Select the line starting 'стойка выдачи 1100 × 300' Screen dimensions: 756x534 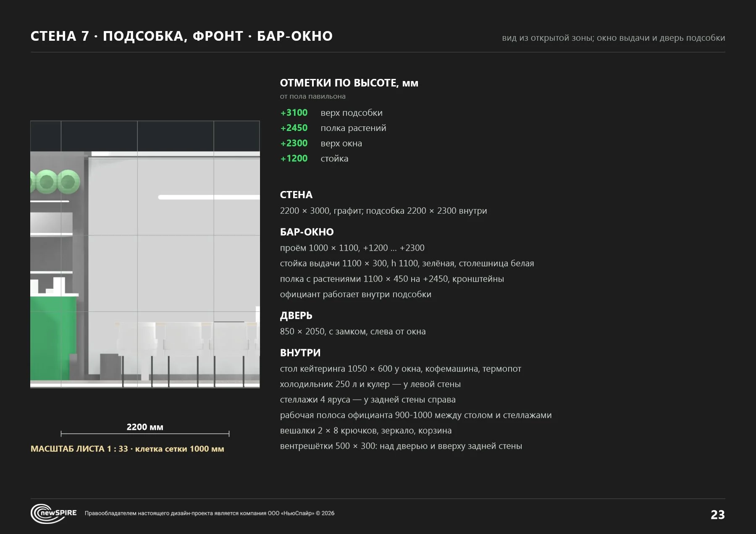click(407, 263)
